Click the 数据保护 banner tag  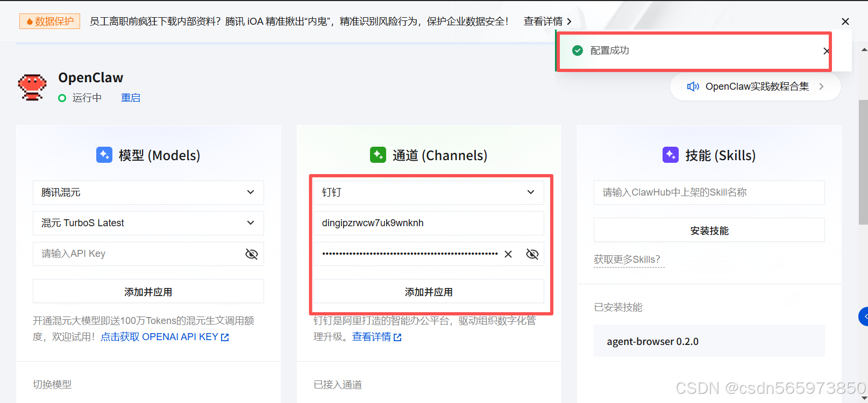[50, 21]
